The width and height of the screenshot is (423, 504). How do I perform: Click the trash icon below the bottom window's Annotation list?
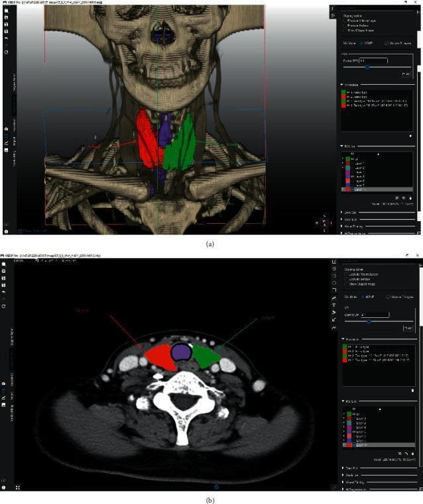click(x=412, y=391)
